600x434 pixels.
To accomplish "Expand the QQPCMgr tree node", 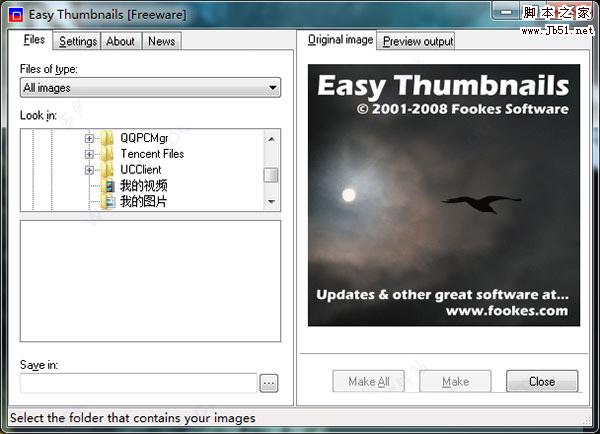I will tap(89, 138).
